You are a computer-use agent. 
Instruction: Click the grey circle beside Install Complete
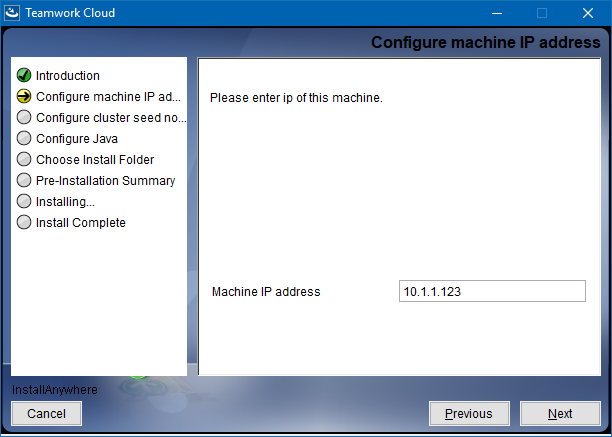pos(24,223)
